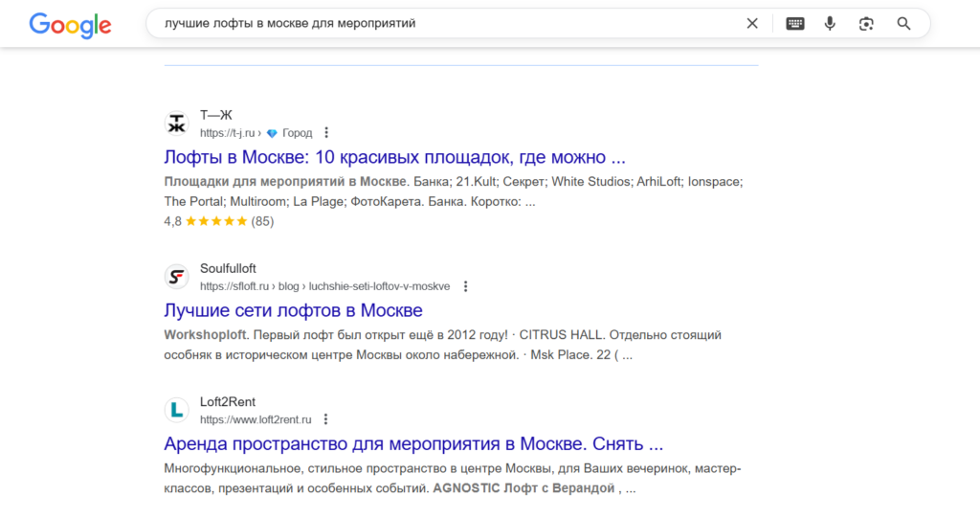The height and width of the screenshot is (519, 980).
Task: Click the Т—Ж site name
Action: pyautogui.click(x=215, y=115)
